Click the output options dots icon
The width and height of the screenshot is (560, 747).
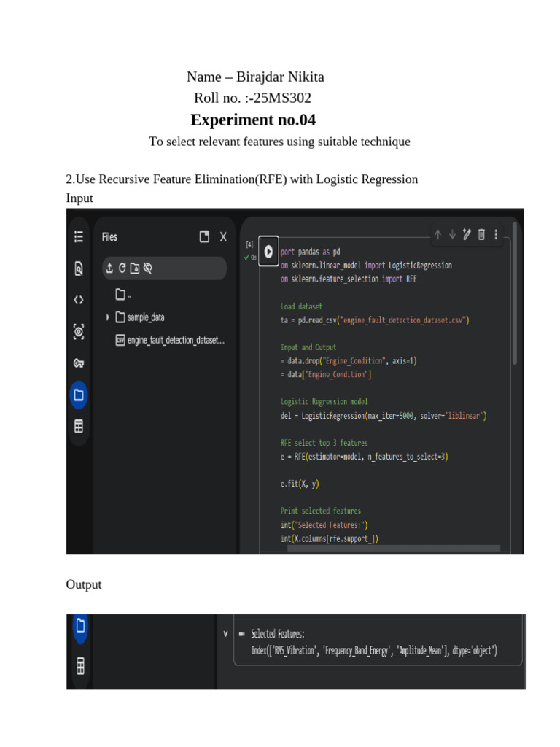[x=242, y=634]
